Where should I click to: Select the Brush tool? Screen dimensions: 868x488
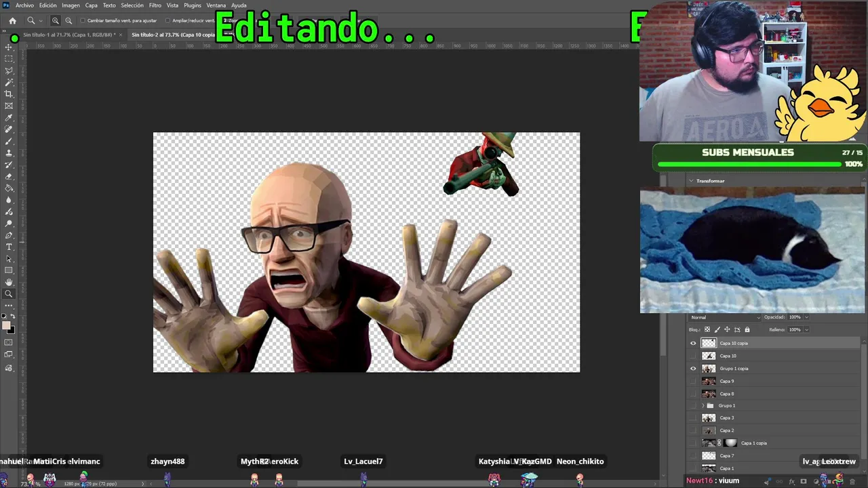pyautogui.click(x=9, y=141)
